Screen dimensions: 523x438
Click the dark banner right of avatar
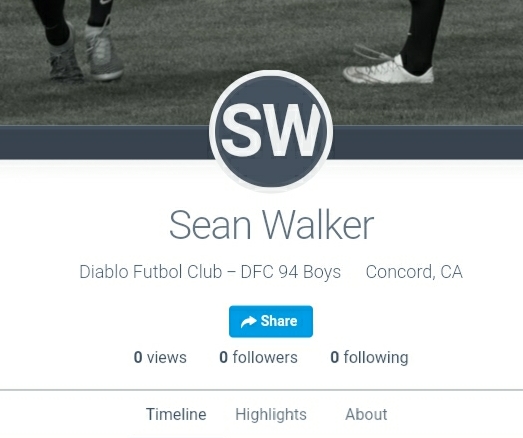pyautogui.click(x=428, y=143)
